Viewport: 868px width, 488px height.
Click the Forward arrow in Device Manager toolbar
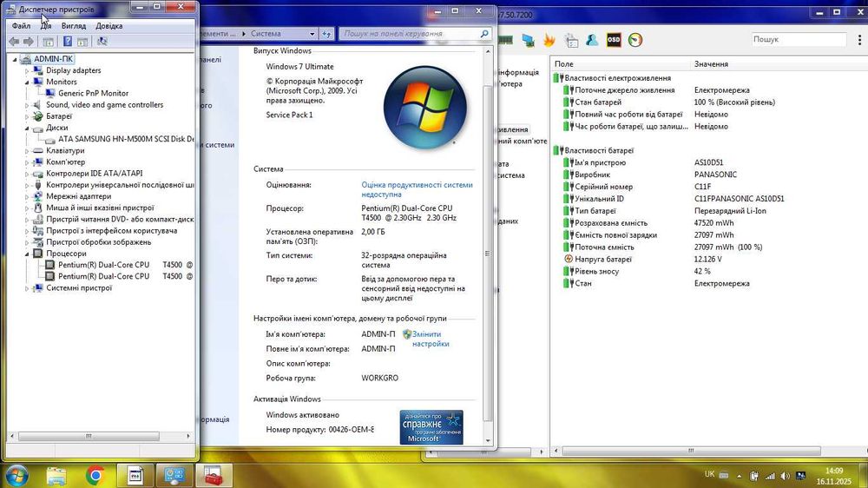coord(29,42)
